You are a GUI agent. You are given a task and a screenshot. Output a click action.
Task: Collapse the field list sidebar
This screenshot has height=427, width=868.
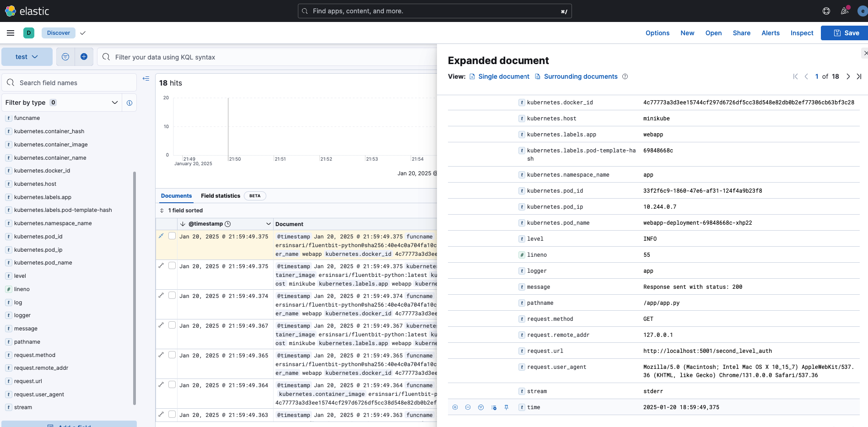point(146,79)
